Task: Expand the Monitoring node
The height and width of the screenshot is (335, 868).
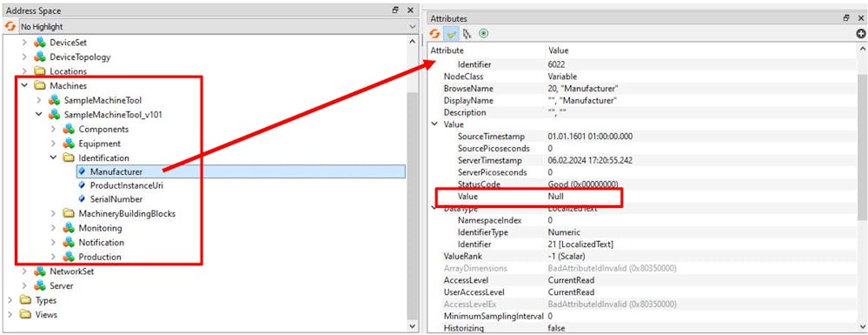Action: click(x=53, y=228)
